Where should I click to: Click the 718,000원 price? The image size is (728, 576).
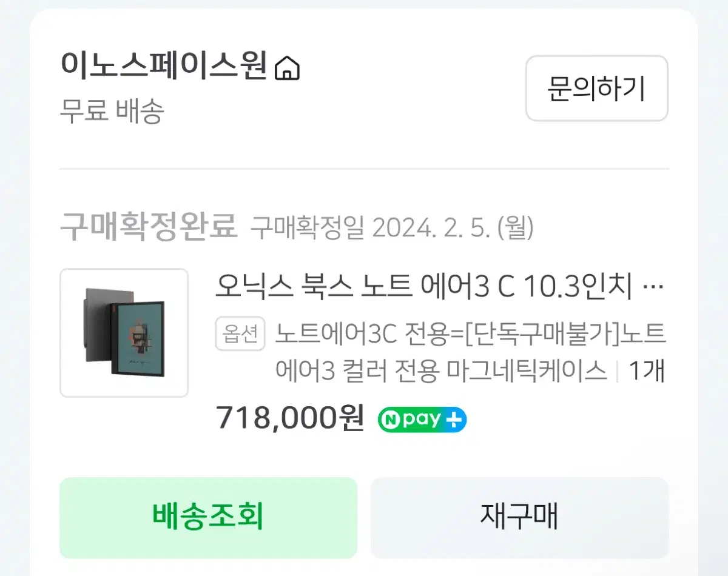(290, 417)
